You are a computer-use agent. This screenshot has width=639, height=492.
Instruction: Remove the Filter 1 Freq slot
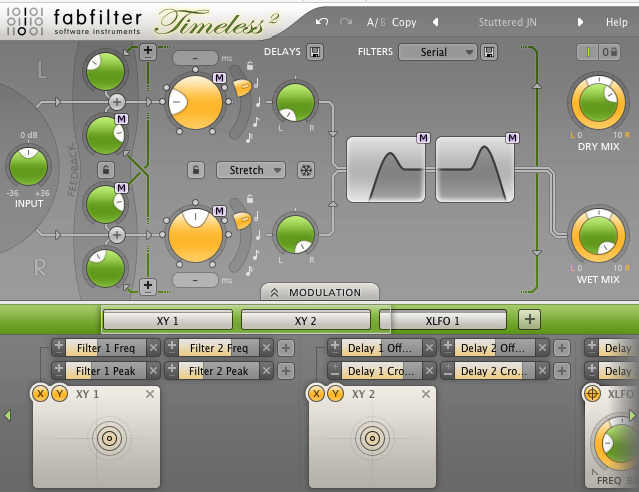(x=153, y=348)
